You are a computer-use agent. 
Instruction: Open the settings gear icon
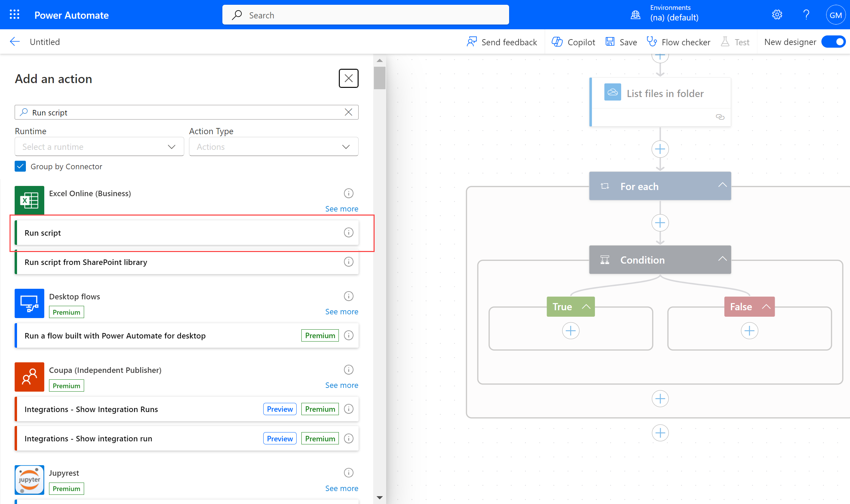777,15
